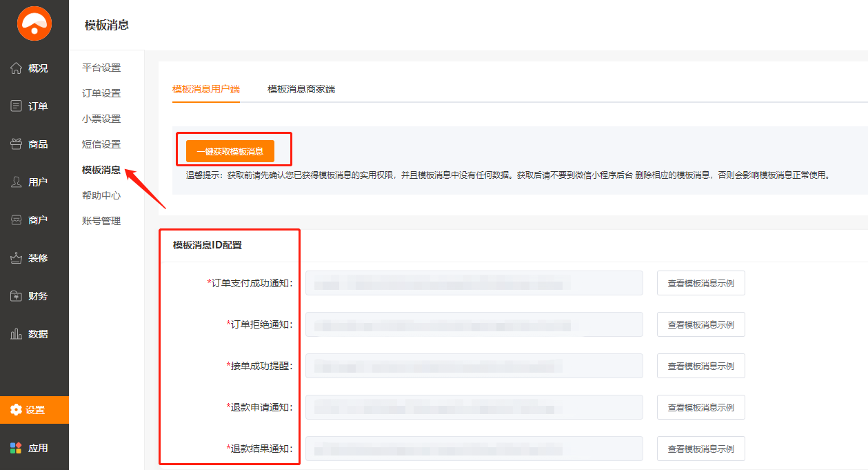
Task: Click the 订单拒绝通知 template ID field
Action: tap(474, 324)
